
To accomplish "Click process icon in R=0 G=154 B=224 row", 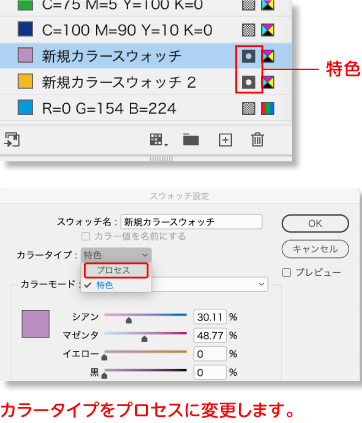I will pyautogui.click(x=248, y=108).
